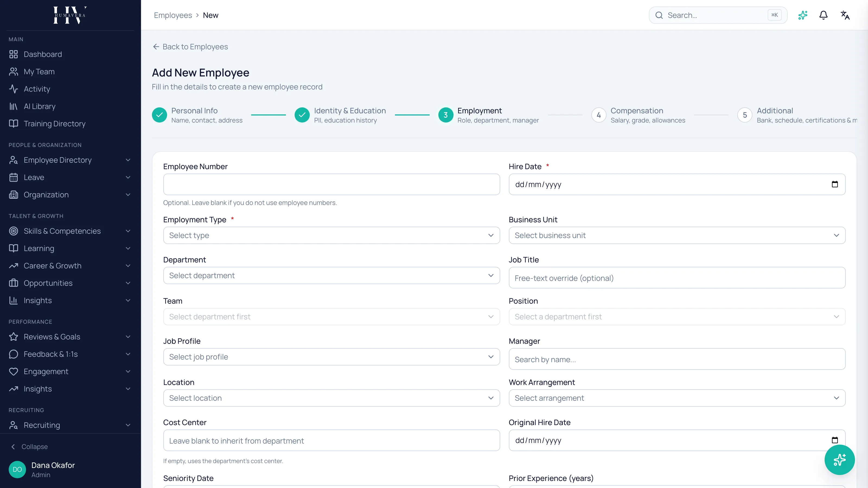Open the AI assistant sparkle icon in header

point(803,15)
